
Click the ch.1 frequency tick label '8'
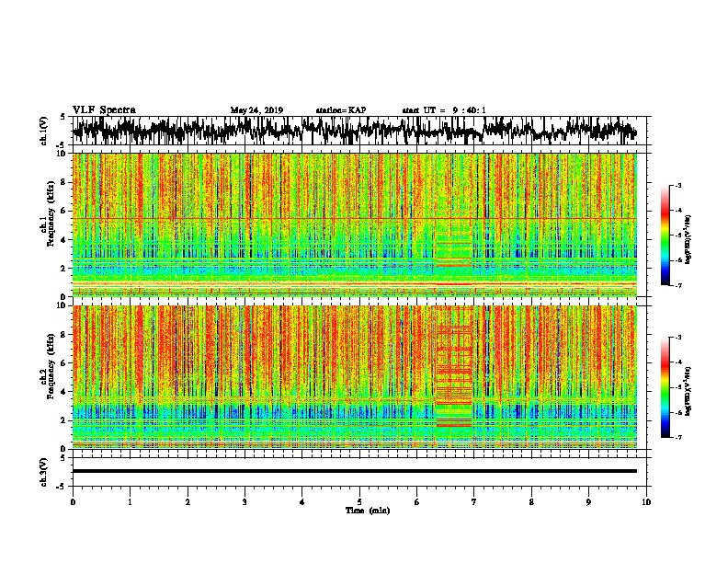(x=64, y=182)
